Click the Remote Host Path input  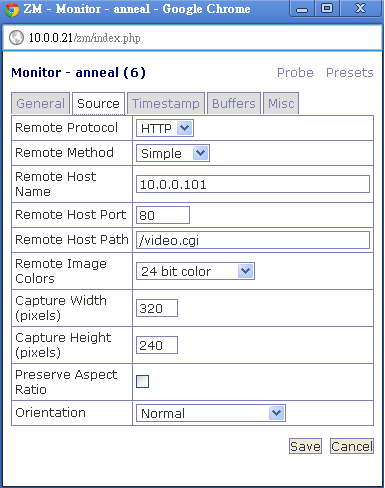pyautogui.click(x=253, y=240)
